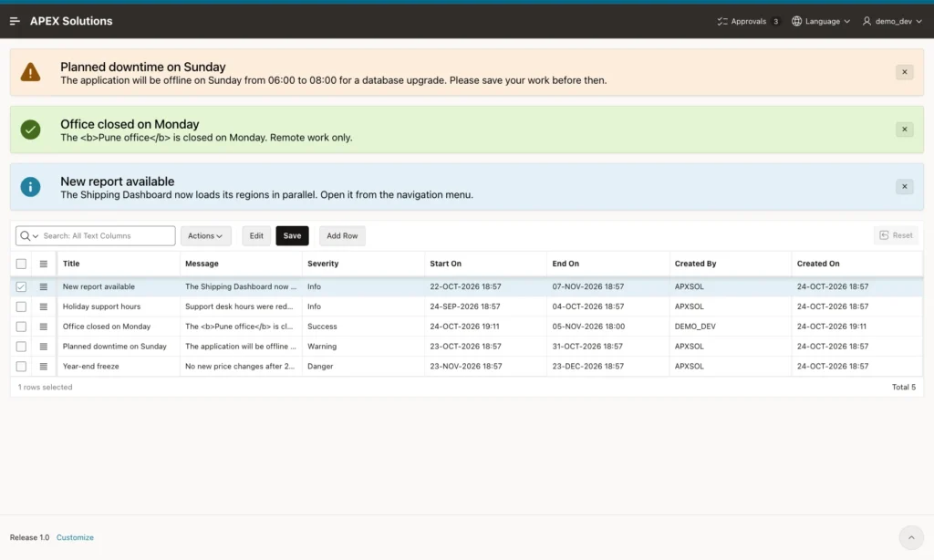
Task: Click the Reset button in the grid toolbar
Action: click(x=896, y=235)
